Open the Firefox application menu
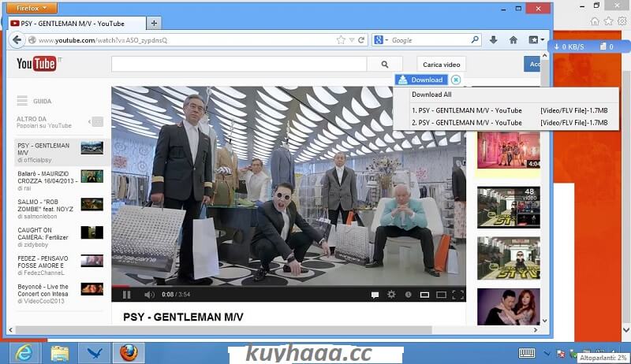 tap(32, 8)
